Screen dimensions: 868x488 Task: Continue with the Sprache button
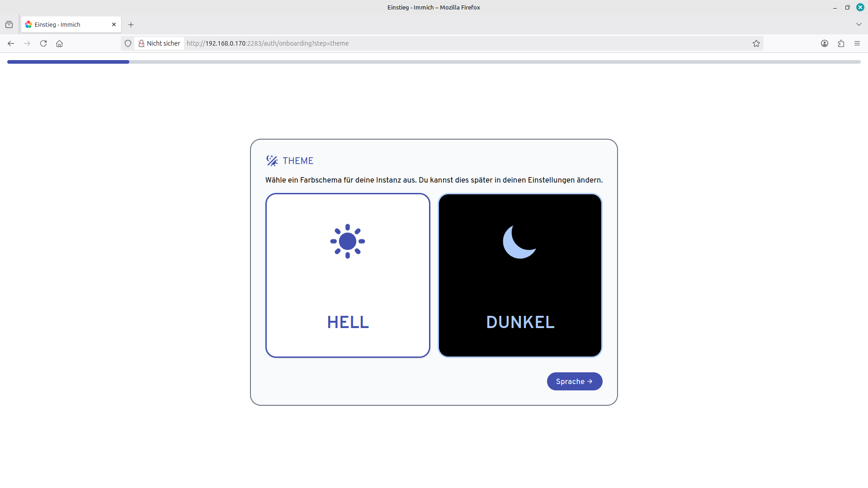(575, 381)
